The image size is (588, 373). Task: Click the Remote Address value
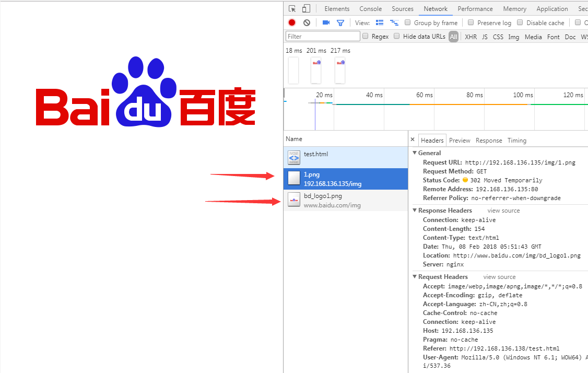pyautogui.click(x=507, y=189)
